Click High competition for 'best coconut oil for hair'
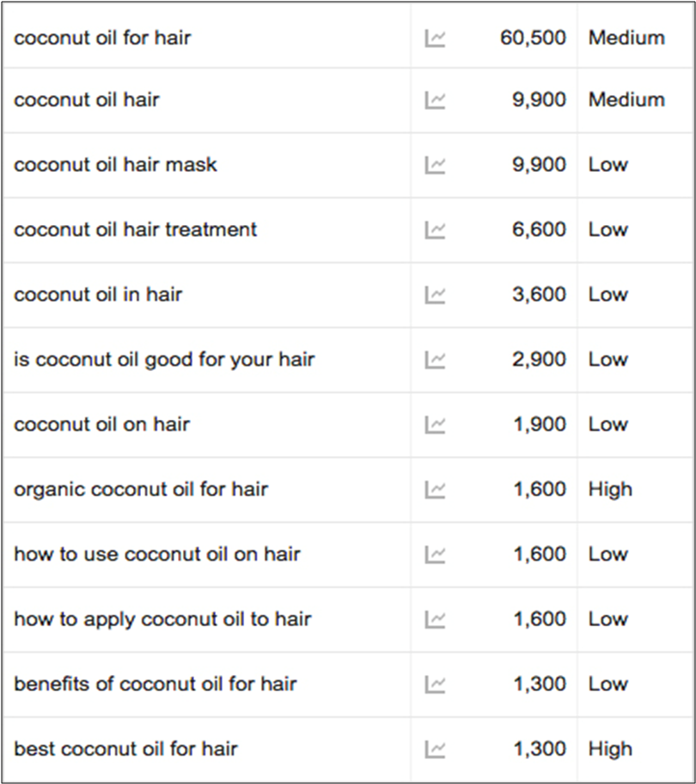This screenshot has height=784, width=696. (610, 749)
